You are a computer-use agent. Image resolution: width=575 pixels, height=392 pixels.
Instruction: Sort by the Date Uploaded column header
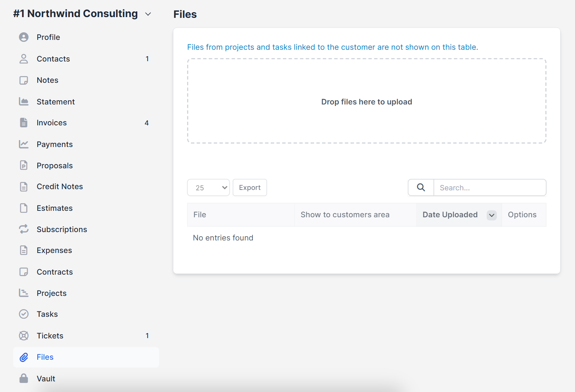point(459,215)
